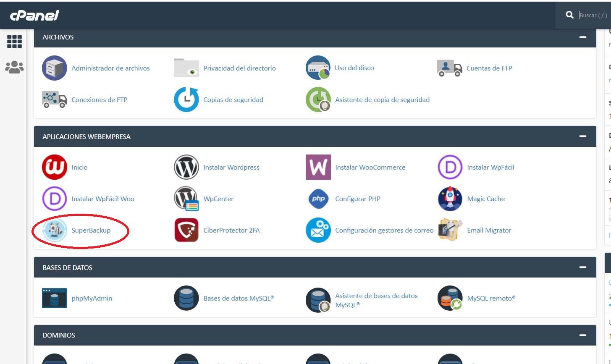Click the Copias de seguridad clock icon
The height and width of the screenshot is (364, 611).
tap(186, 100)
